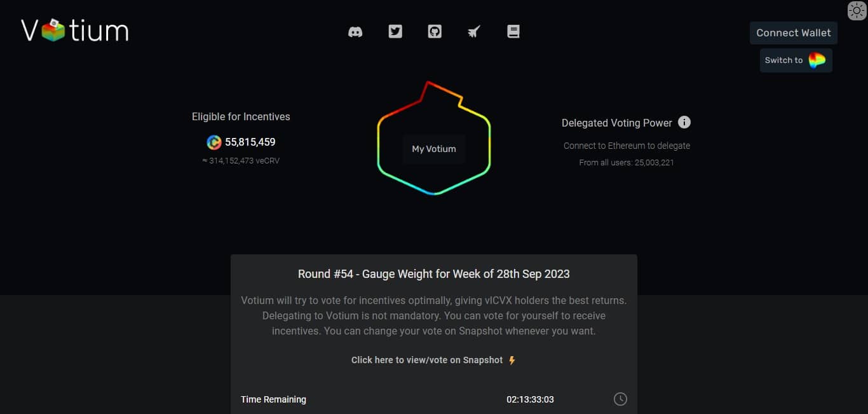Click the fighter jet icon
Viewport: 868px width, 414px height.
pyautogui.click(x=473, y=32)
